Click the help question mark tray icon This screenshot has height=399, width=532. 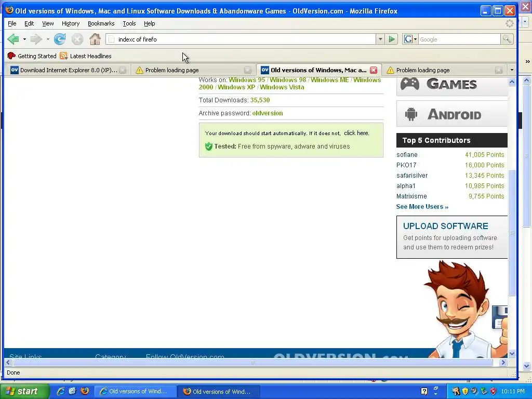424,391
